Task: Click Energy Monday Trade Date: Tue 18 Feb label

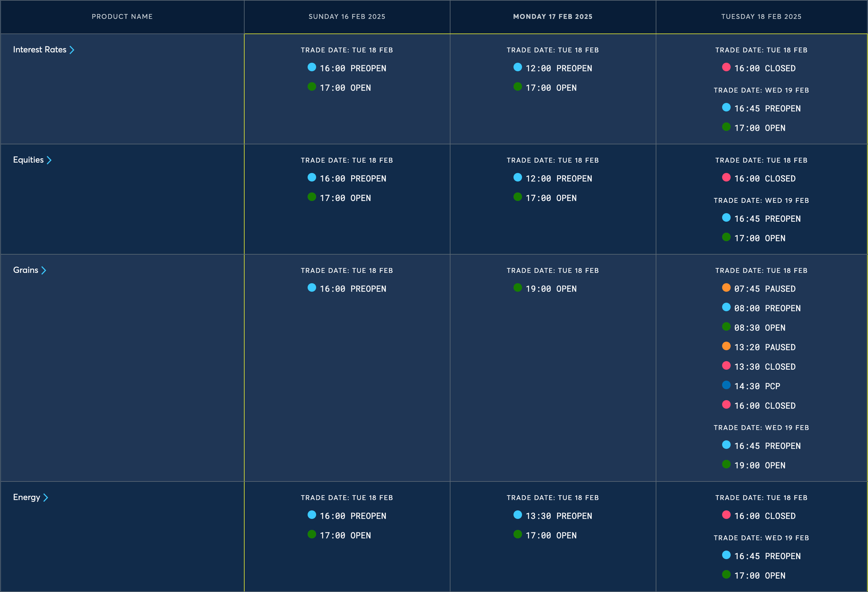Action: pyautogui.click(x=552, y=497)
